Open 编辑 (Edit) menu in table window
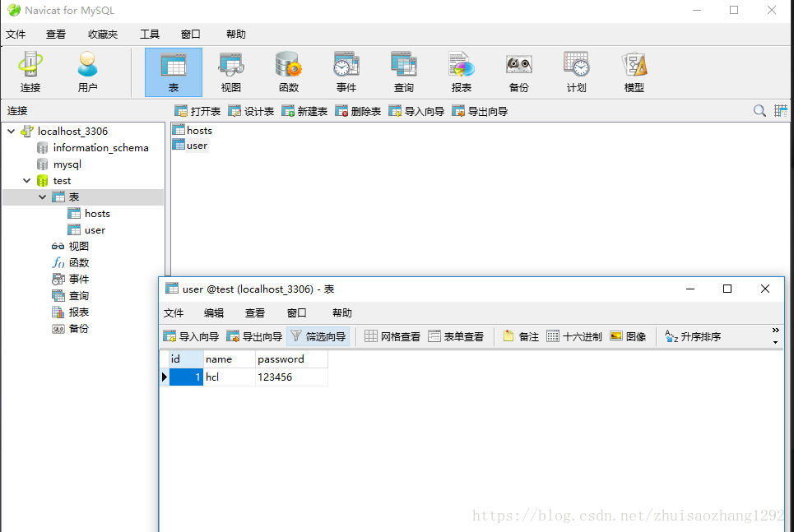This screenshot has height=532, width=794. coord(214,312)
